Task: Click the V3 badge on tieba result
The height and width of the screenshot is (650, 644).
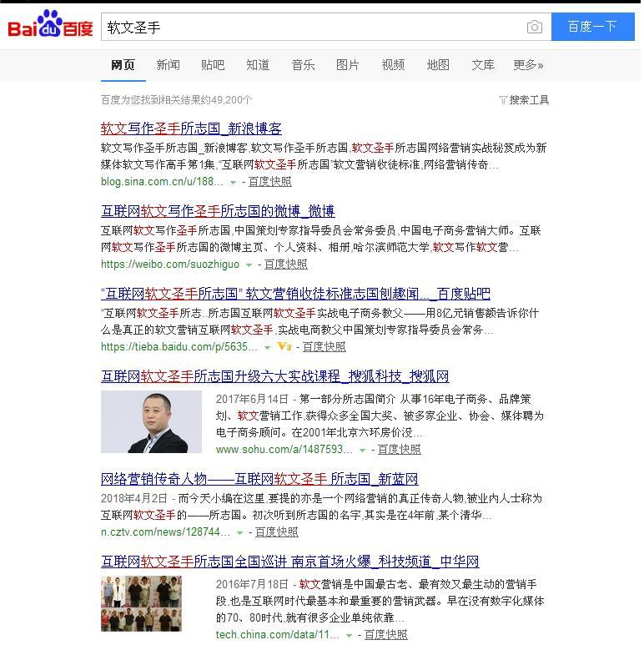Action: click(284, 346)
